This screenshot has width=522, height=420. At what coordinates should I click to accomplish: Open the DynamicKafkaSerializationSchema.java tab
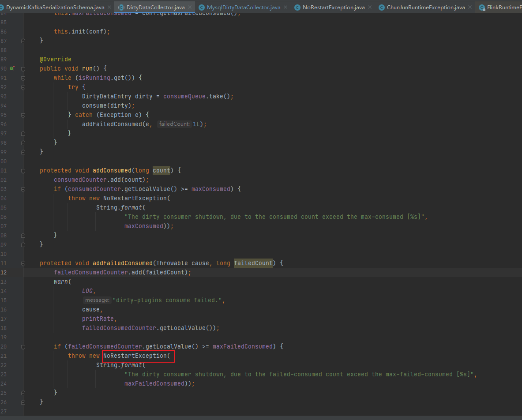click(55, 7)
